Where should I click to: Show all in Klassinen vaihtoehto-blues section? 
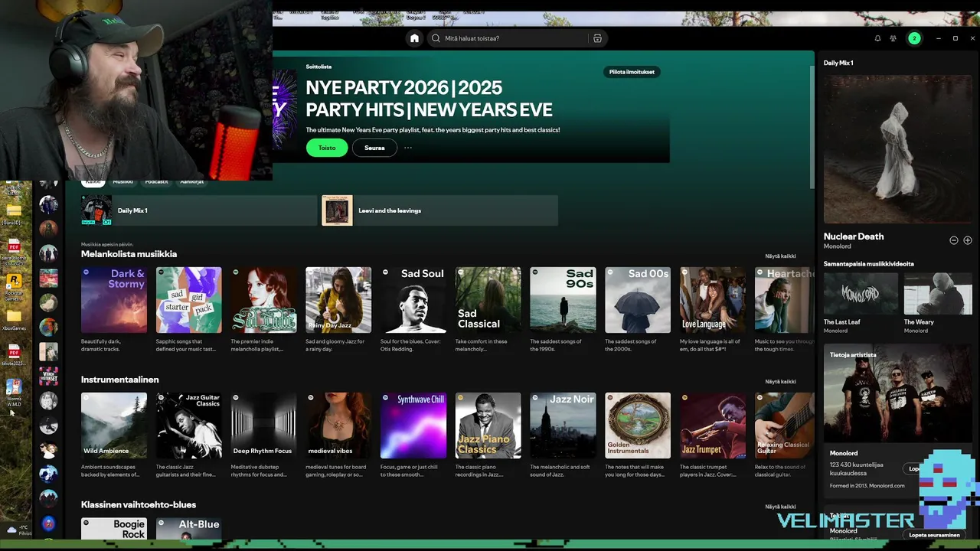click(780, 507)
